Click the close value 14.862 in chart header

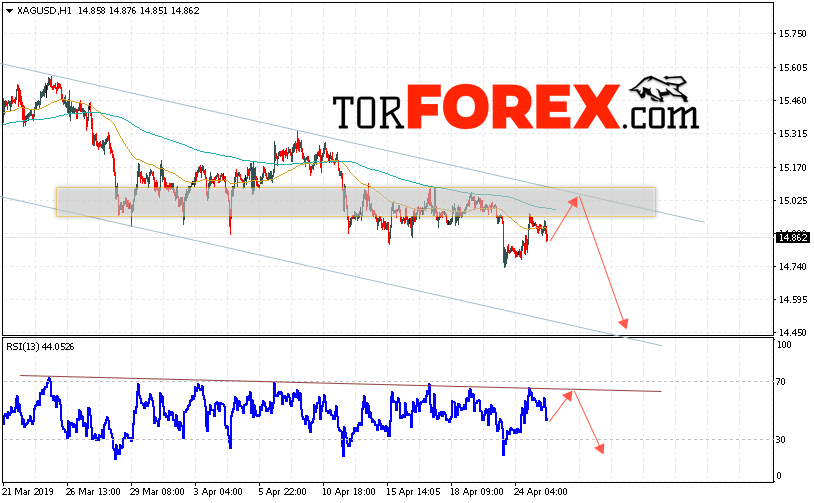185,11
